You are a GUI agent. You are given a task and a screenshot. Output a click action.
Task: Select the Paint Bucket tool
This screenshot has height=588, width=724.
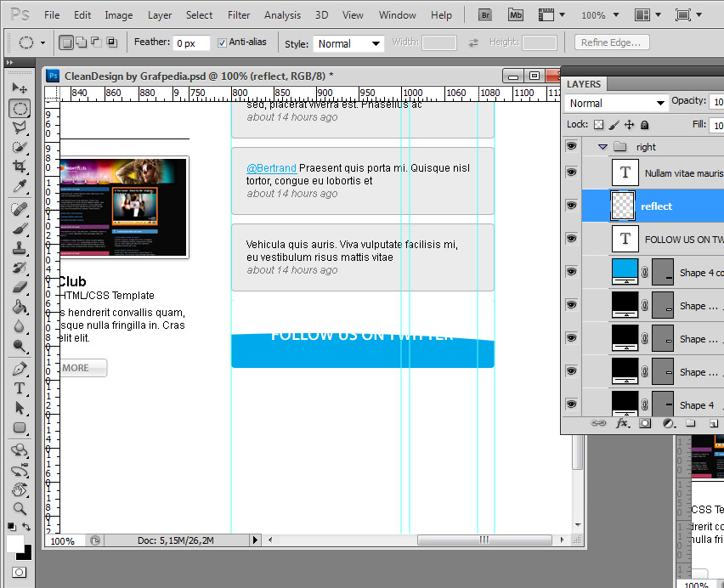pyautogui.click(x=20, y=307)
